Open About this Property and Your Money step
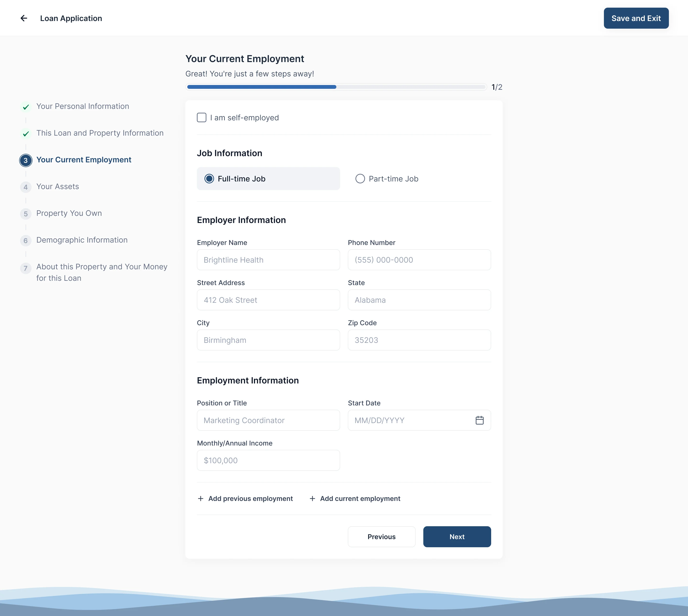688x616 pixels. [x=102, y=272]
